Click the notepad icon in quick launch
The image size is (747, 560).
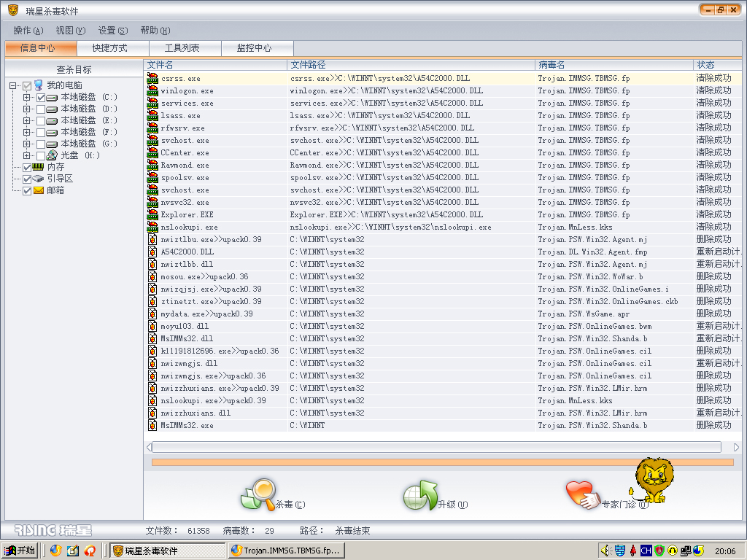click(x=73, y=551)
